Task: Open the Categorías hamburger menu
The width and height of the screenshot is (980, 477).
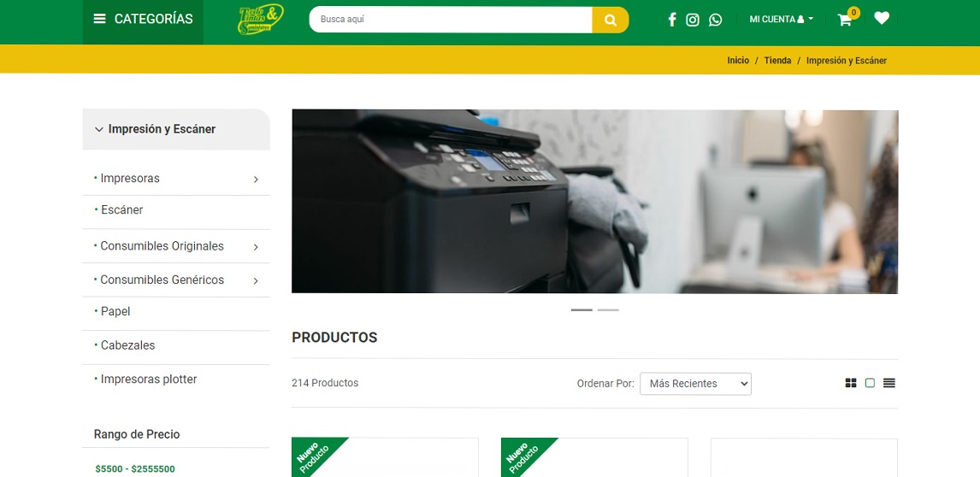Action: pyautogui.click(x=143, y=20)
